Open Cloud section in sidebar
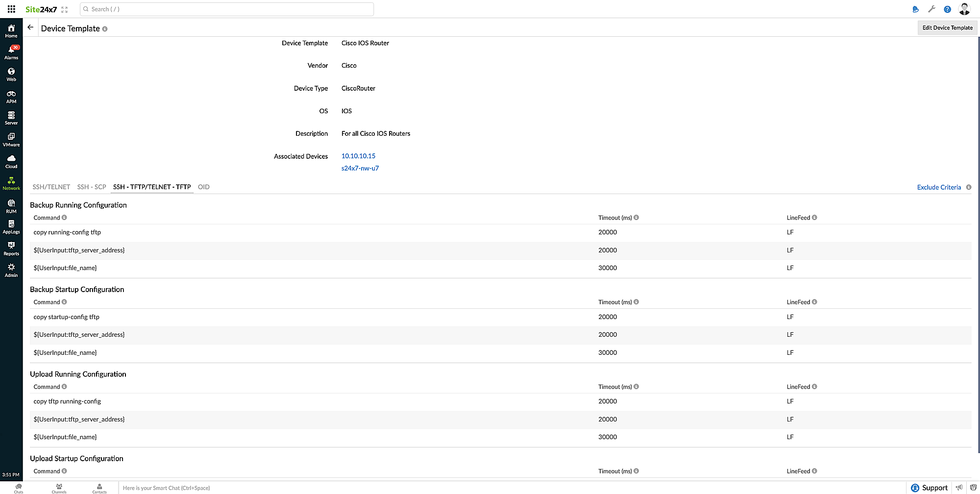980x494 pixels. click(x=11, y=162)
